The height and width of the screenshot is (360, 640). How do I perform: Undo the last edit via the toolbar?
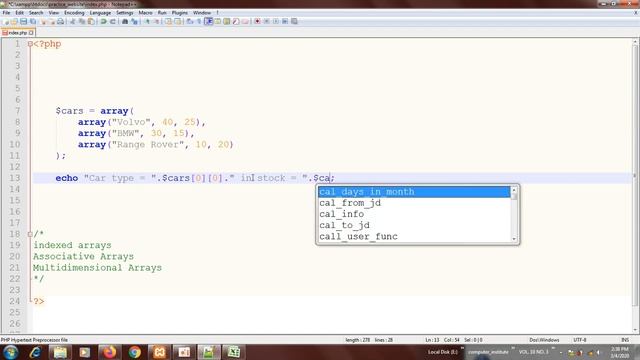(104, 21)
